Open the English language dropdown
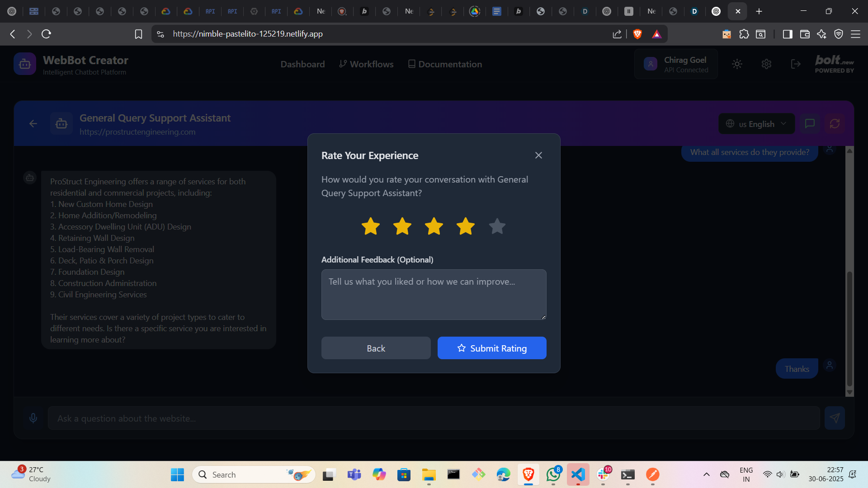This screenshot has height=488, width=868. point(756,124)
